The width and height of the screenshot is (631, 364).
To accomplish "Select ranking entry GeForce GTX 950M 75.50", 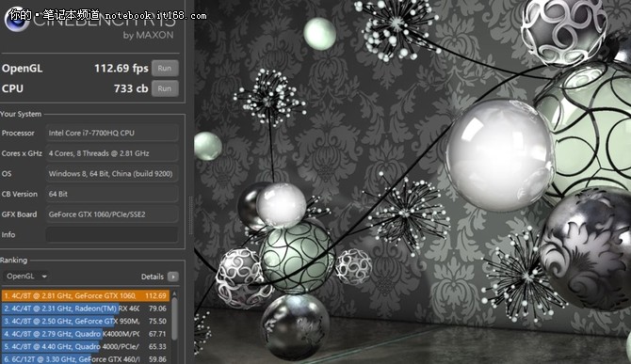I will click(x=86, y=321).
